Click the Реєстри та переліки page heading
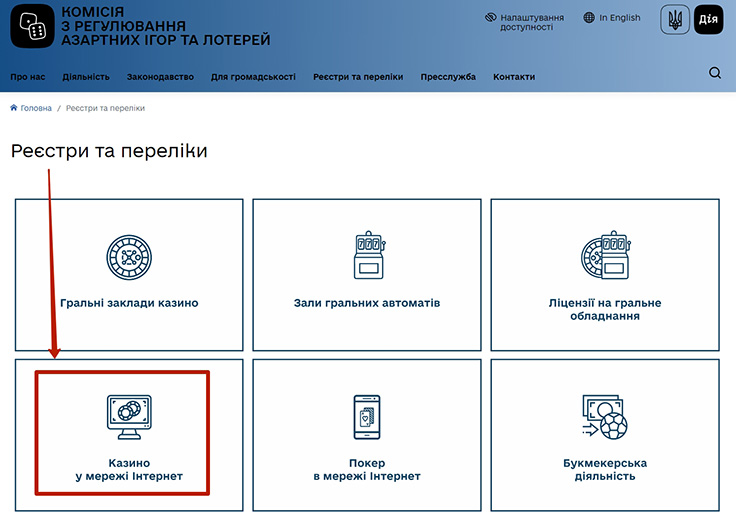Viewport: 736px width, 515px height. coord(109,151)
